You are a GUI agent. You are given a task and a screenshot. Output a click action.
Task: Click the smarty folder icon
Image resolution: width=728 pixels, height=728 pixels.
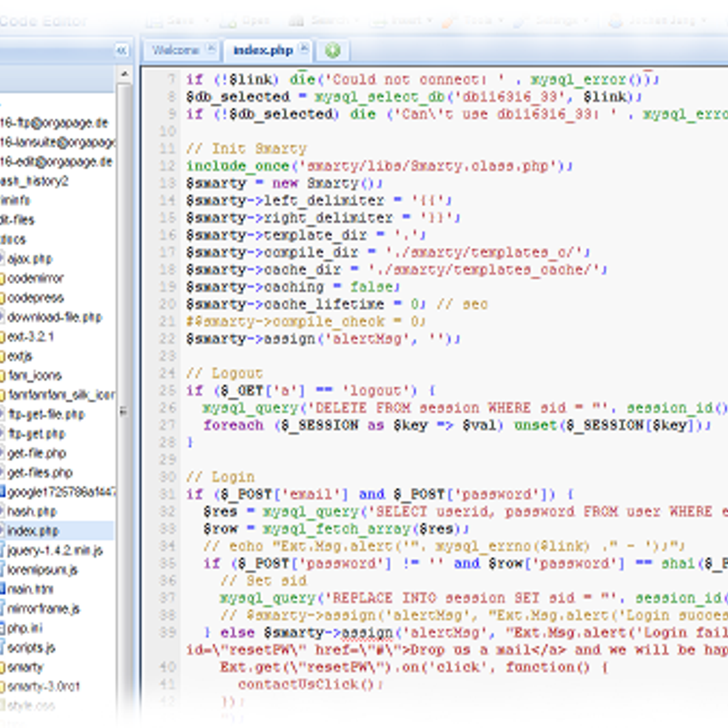click(x=2, y=667)
